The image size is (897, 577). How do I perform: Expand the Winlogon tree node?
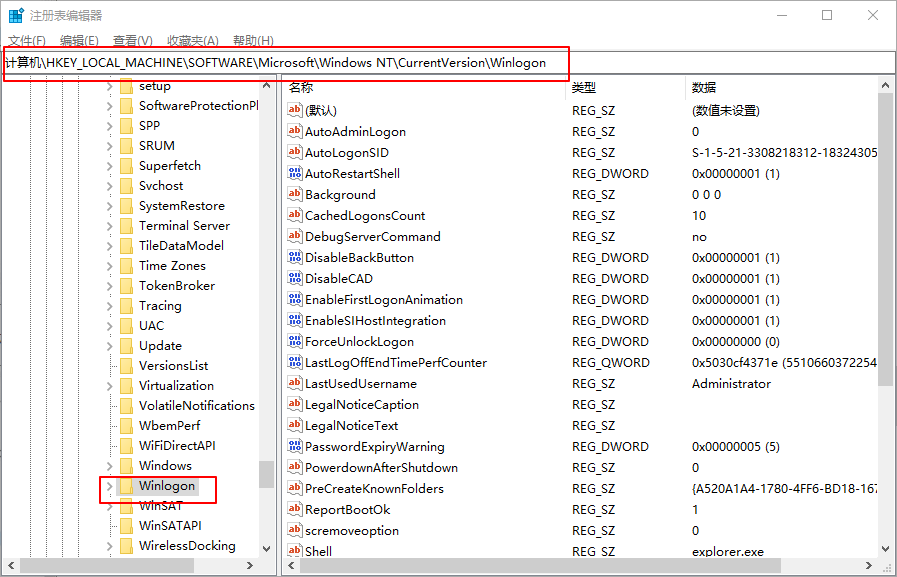[109, 486]
